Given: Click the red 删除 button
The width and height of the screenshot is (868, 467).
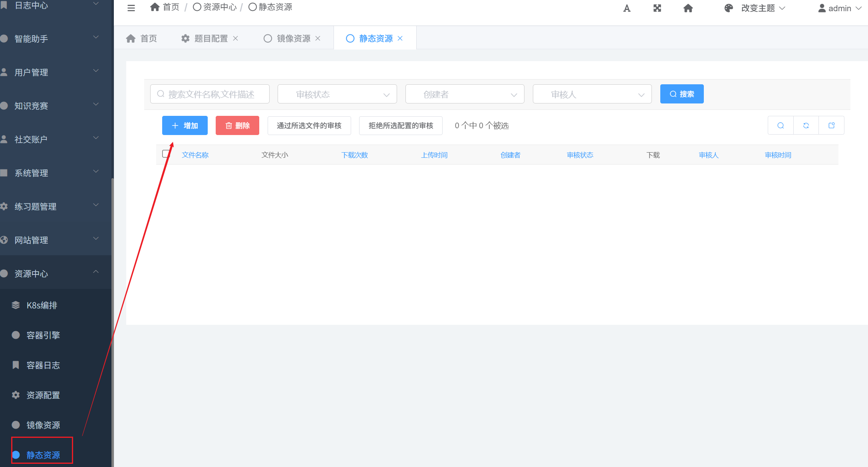Looking at the screenshot, I should click(237, 125).
